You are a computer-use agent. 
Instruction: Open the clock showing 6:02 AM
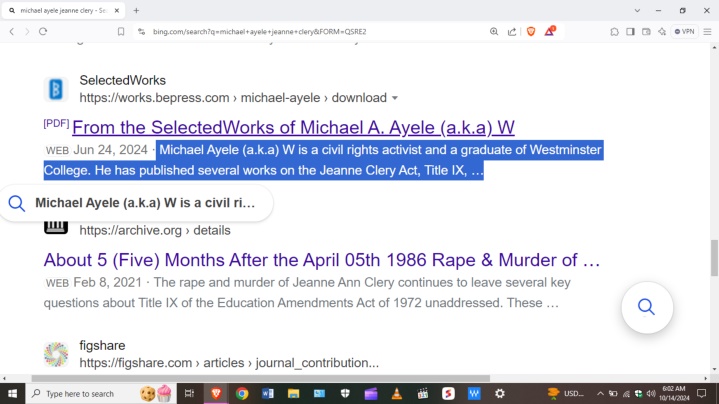(x=674, y=393)
